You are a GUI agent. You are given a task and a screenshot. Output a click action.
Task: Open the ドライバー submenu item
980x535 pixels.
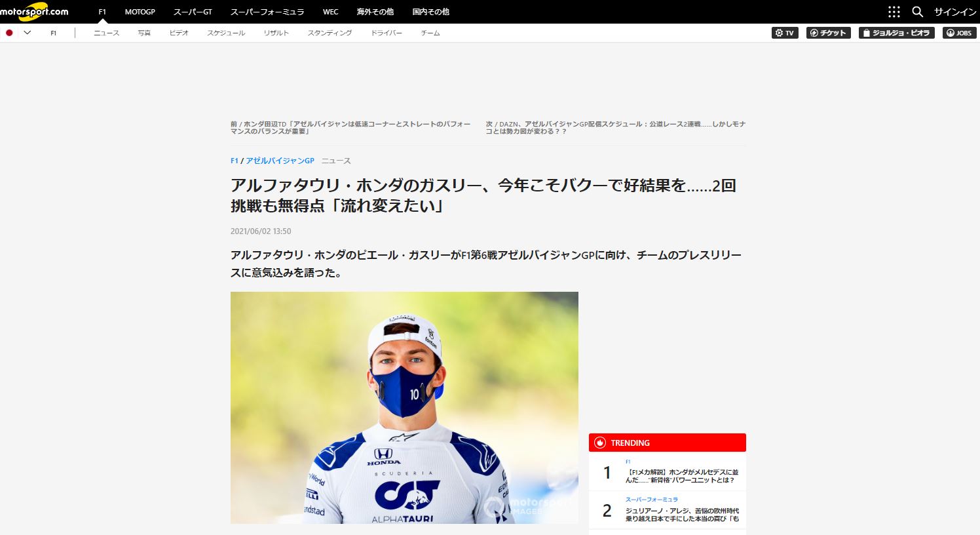tap(386, 33)
